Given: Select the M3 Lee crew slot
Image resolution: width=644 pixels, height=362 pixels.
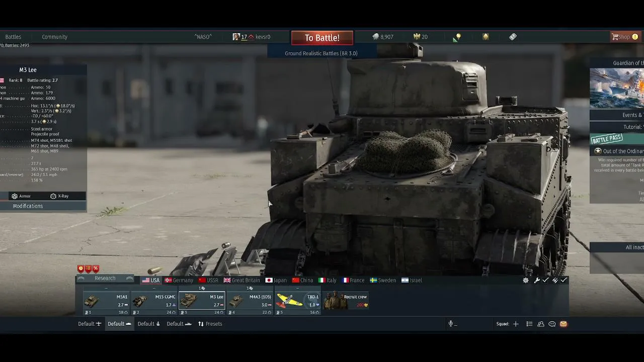Looking at the screenshot, I should tap(202, 304).
